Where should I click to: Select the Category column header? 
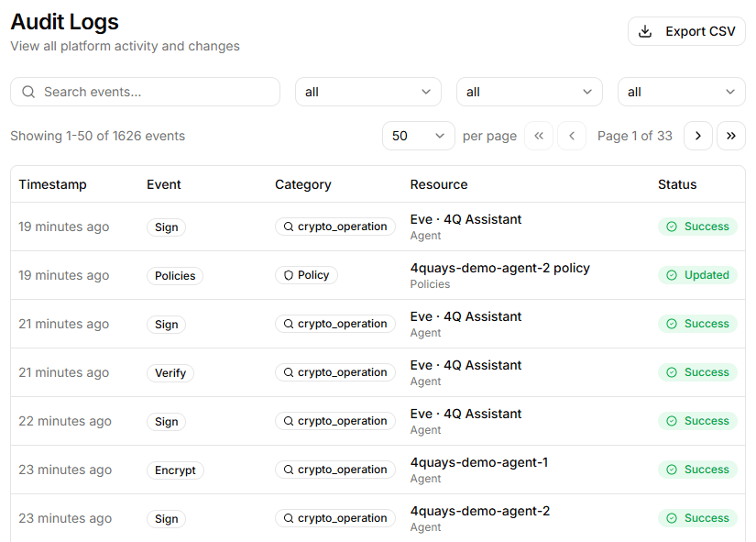click(x=302, y=184)
